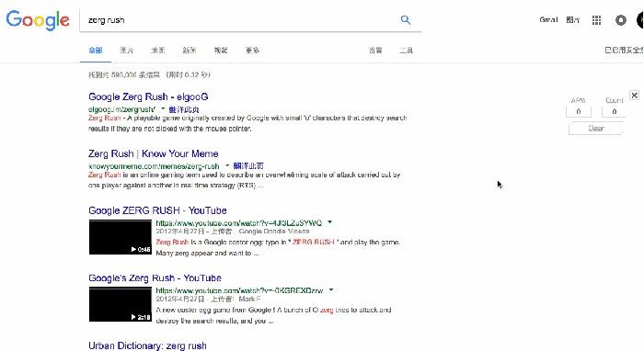Play the 0:45 video thumbnail
Viewport: 644px width, 351px height.
[121, 237]
